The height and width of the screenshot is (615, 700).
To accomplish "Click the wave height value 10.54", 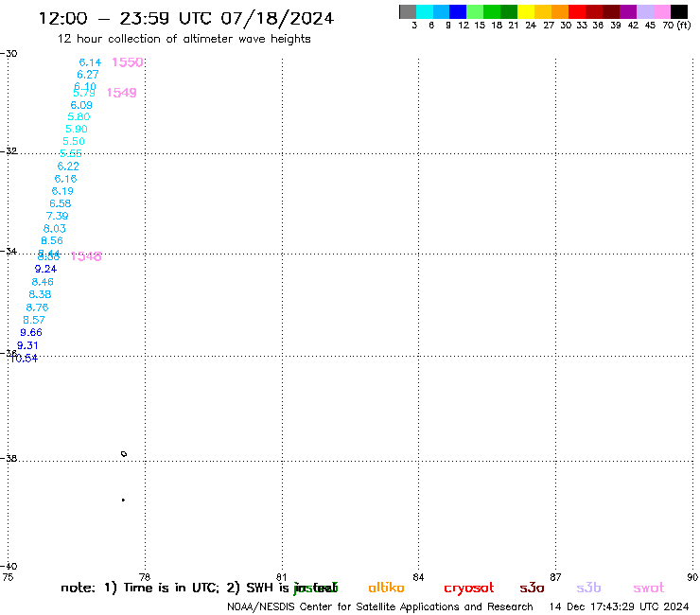I will pos(24,359).
